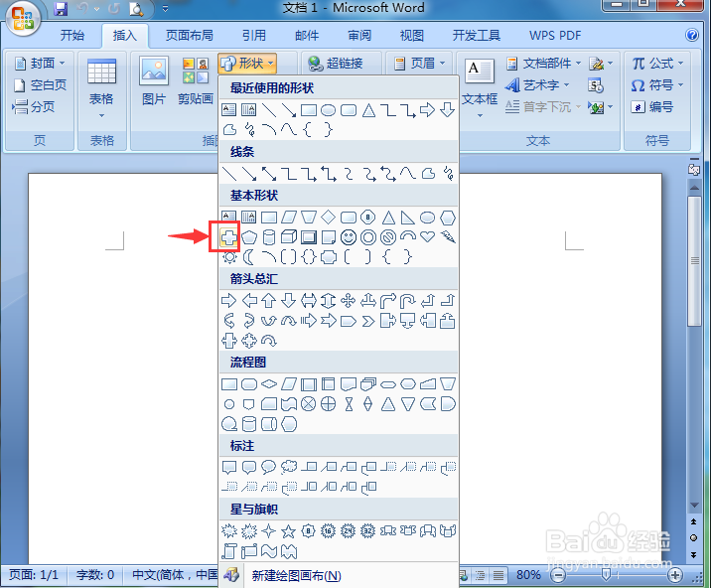This screenshot has width=711, height=588.
Task: Insert clip art
Action: pyautogui.click(x=196, y=80)
